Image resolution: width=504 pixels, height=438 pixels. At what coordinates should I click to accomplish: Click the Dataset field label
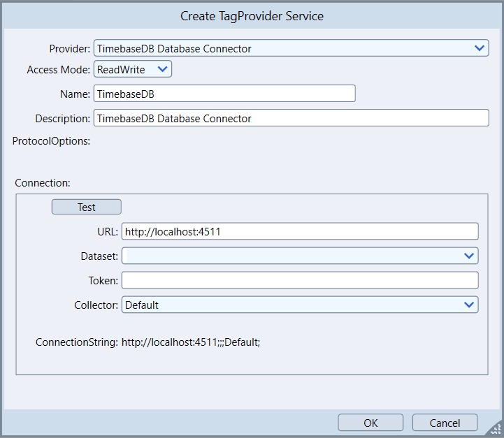pyautogui.click(x=99, y=256)
